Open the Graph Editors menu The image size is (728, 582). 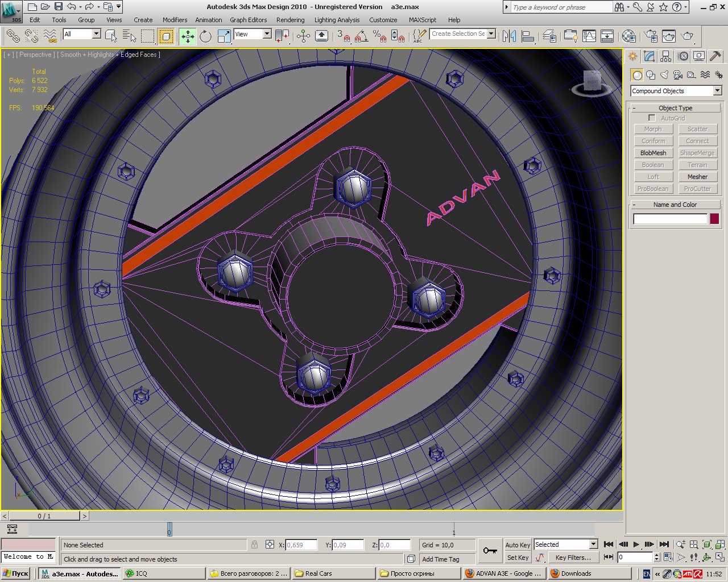pos(249,20)
